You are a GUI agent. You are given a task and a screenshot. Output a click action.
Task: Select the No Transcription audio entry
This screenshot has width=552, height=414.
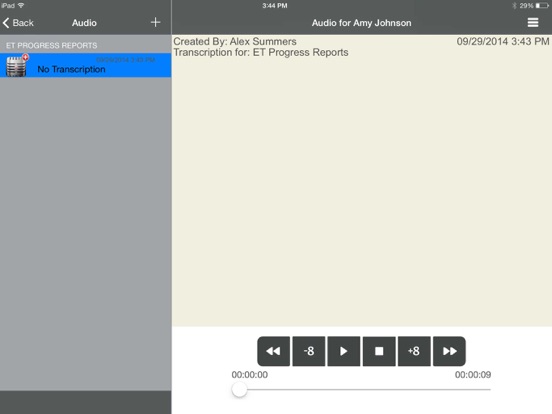pyautogui.click(x=86, y=65)
